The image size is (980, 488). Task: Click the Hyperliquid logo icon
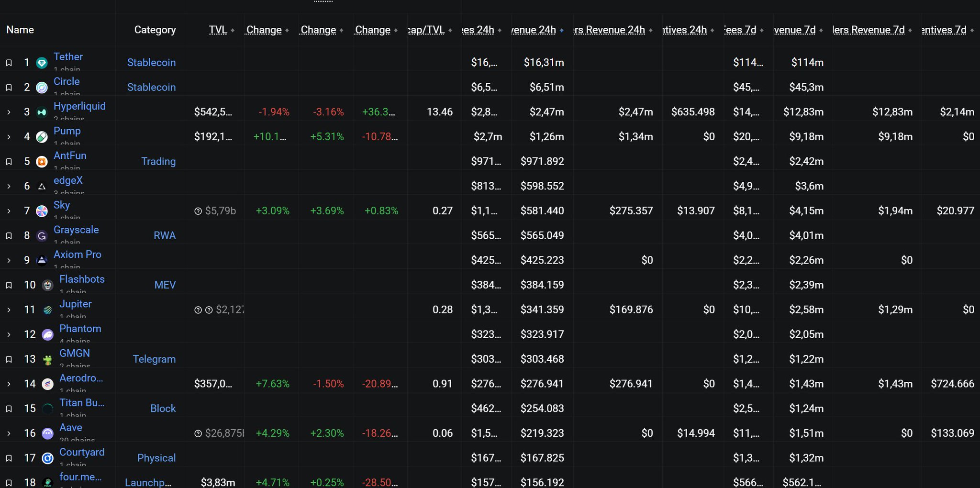coord(42,112)
